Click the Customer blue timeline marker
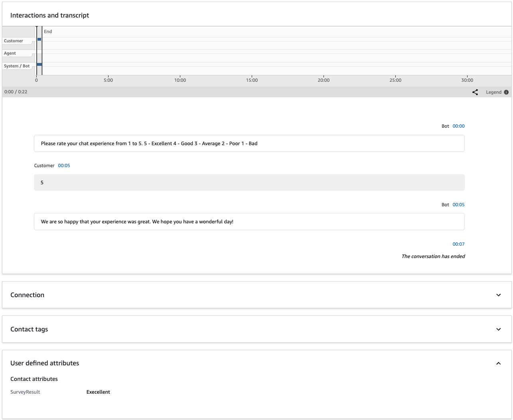This screenshot has height=420, width=513. [39, 39]
